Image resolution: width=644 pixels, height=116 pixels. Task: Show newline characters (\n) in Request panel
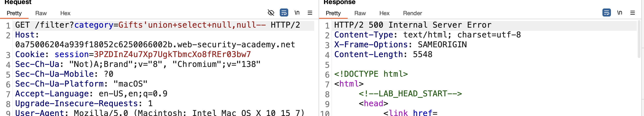tap(297, 13)
